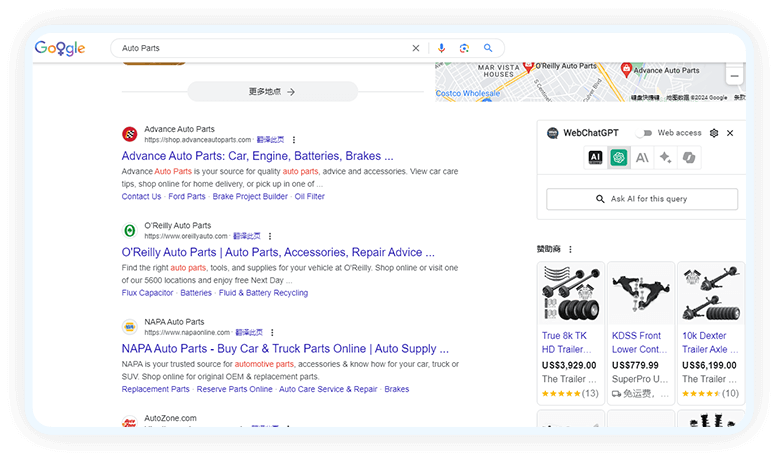Open Advance Auto Parts result title
779x460 pixels.
257,156
